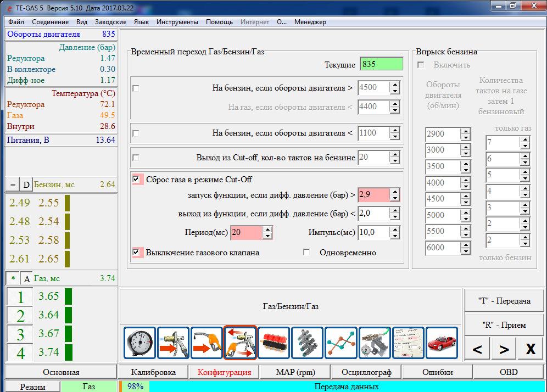
Task: Click the gas nozzle with arrow icon
Action: [x=173, y=343]
